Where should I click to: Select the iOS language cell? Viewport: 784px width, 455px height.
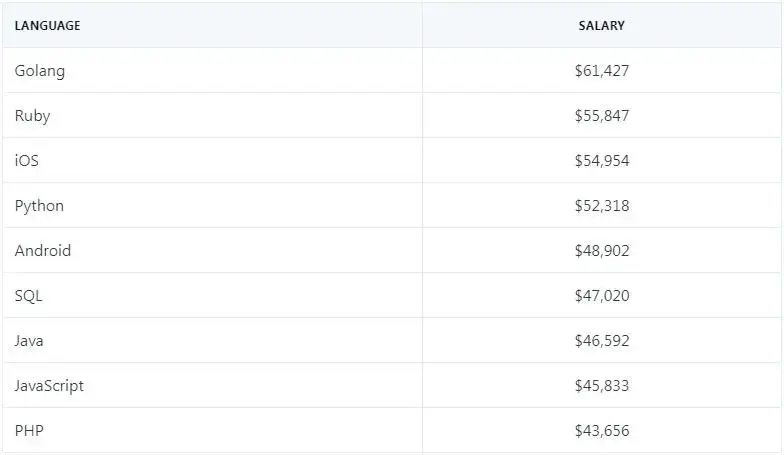27,161
